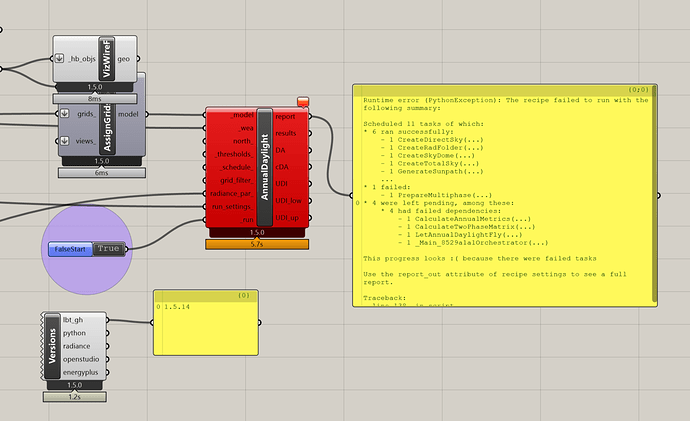The width and height of the screenshot is (690, 421).
Task: Select the panel showing 1.5.14
Action: [x=206, y=322]
